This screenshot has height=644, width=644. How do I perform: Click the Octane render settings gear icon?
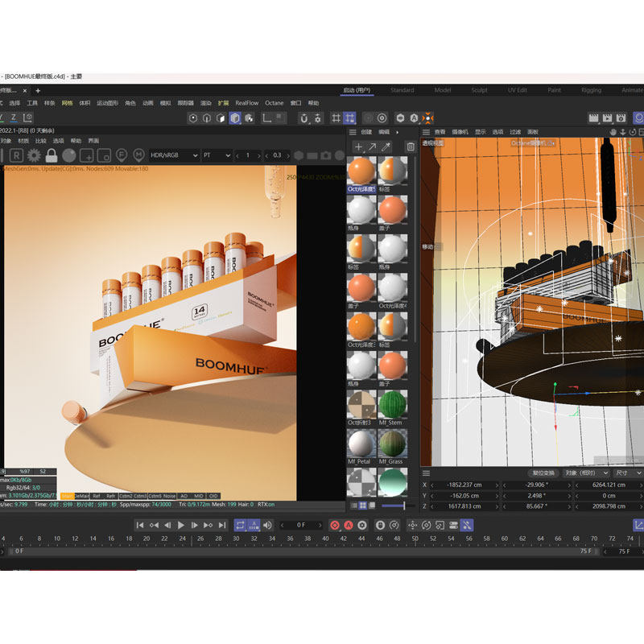34,155
